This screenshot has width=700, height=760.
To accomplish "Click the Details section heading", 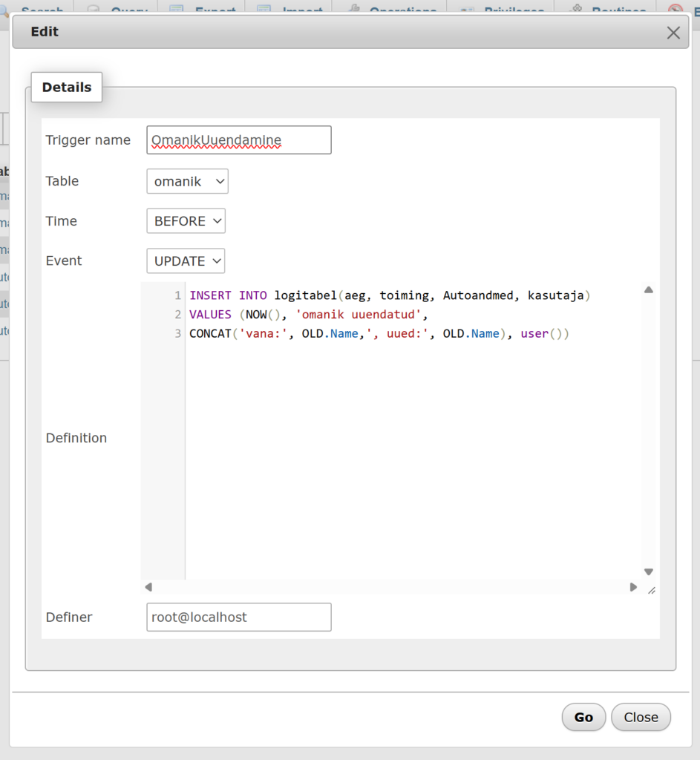I will pos(67,88).
